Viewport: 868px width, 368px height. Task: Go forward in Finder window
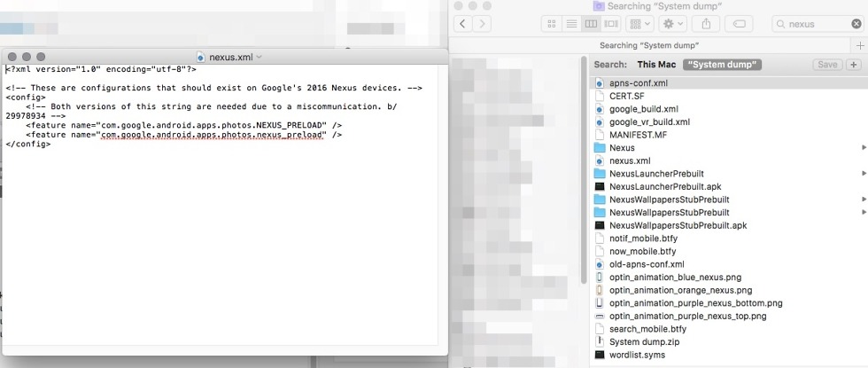482,24
